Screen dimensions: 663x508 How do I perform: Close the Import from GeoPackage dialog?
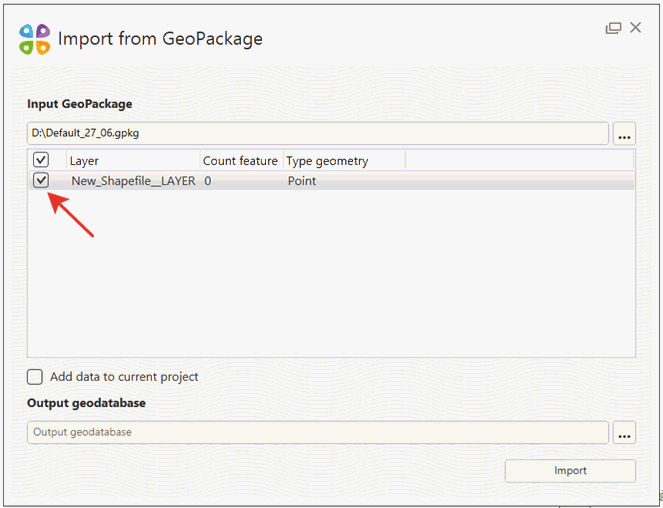[x=636, y=27]
